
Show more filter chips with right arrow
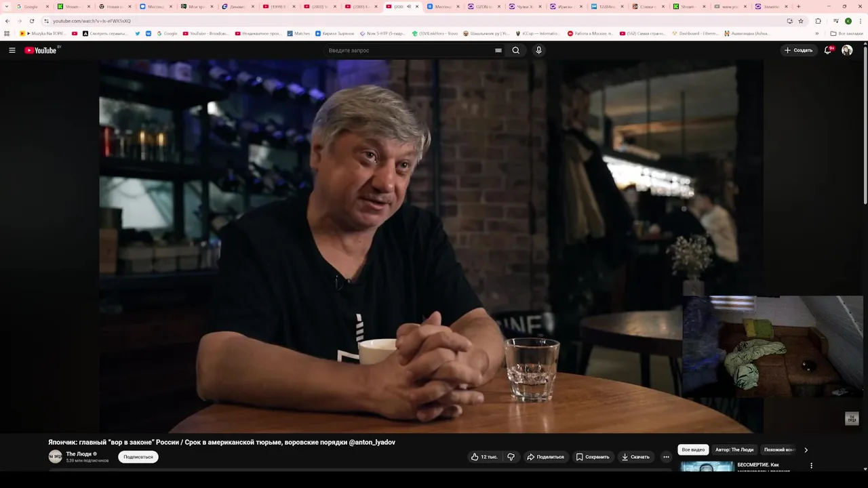[806, 449]
